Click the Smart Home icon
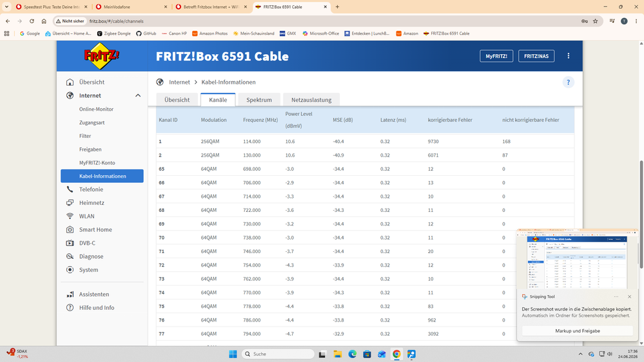The width and height of the screenshot is (644, 362). pos(70,229)
